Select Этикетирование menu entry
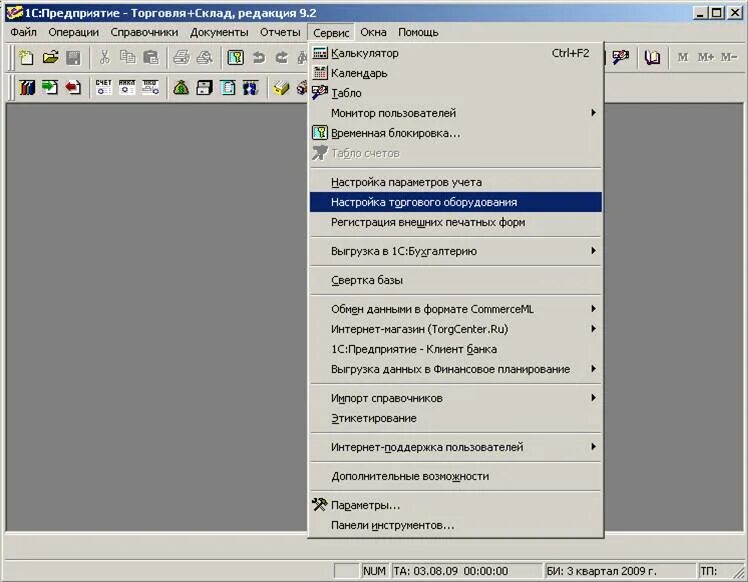 (456, 418)
